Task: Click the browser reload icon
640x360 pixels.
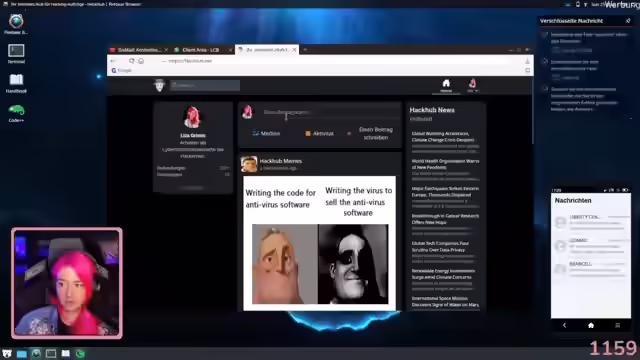Action: [131, 61]
